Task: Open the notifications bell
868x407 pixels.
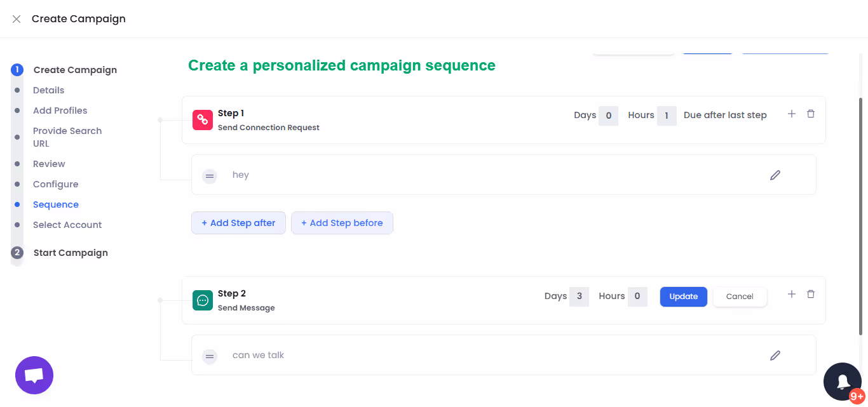Action: 843,381
